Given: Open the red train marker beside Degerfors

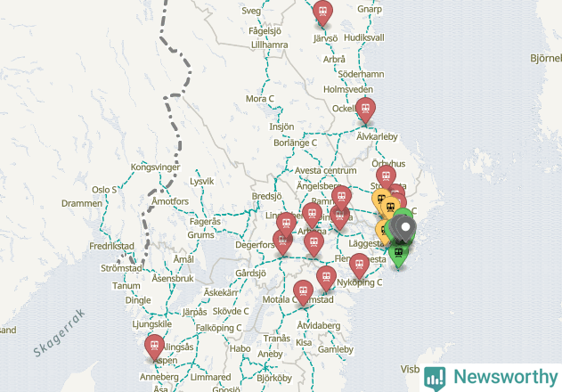Looking at the screenshot, I should (x=283, y=241).
